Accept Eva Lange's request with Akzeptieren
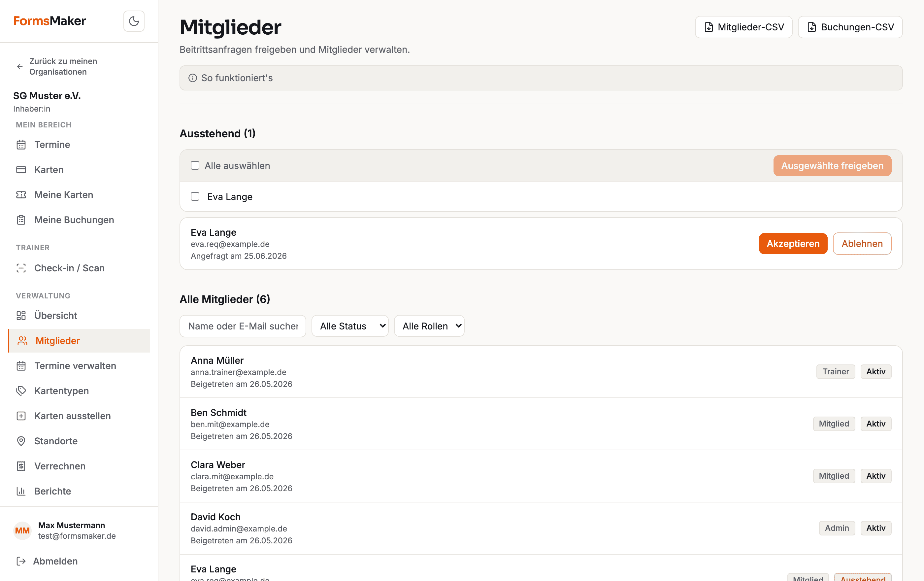 click(793, 244)
